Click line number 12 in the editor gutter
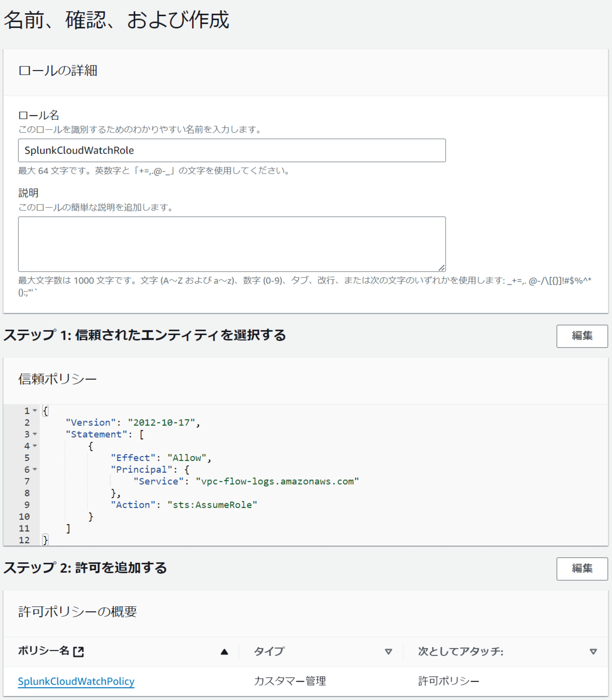The width and height of the screenshot is (612, 700). 24,540
